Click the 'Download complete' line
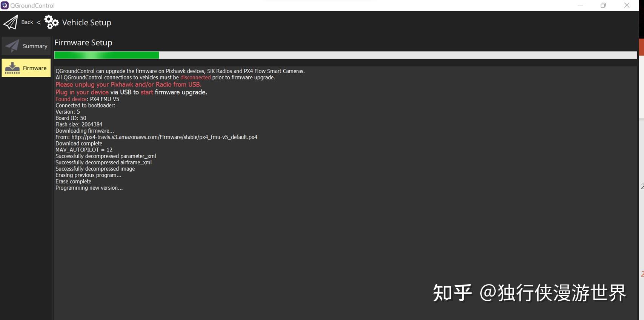 point(79,144)
